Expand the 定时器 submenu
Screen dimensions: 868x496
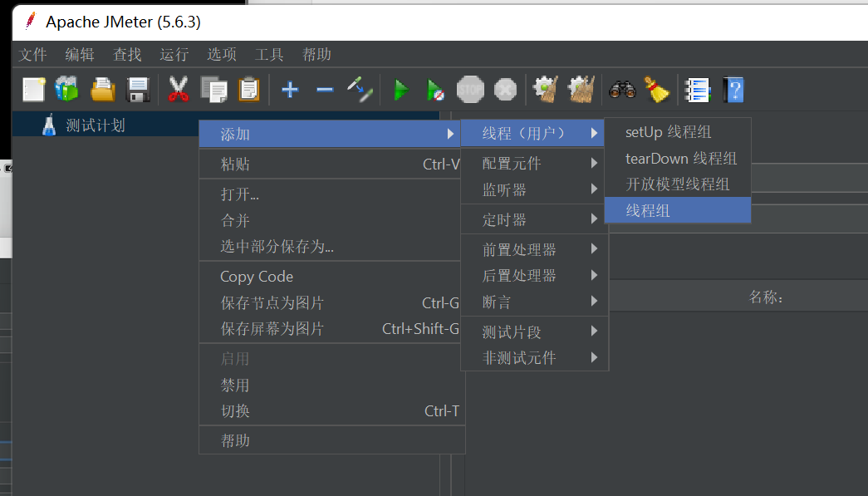pos(534,220)
